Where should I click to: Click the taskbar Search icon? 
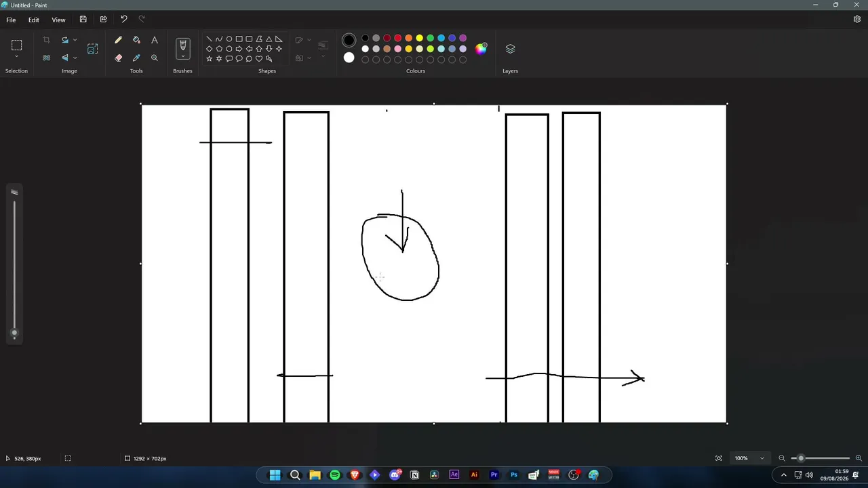click(x=295, y=475)
